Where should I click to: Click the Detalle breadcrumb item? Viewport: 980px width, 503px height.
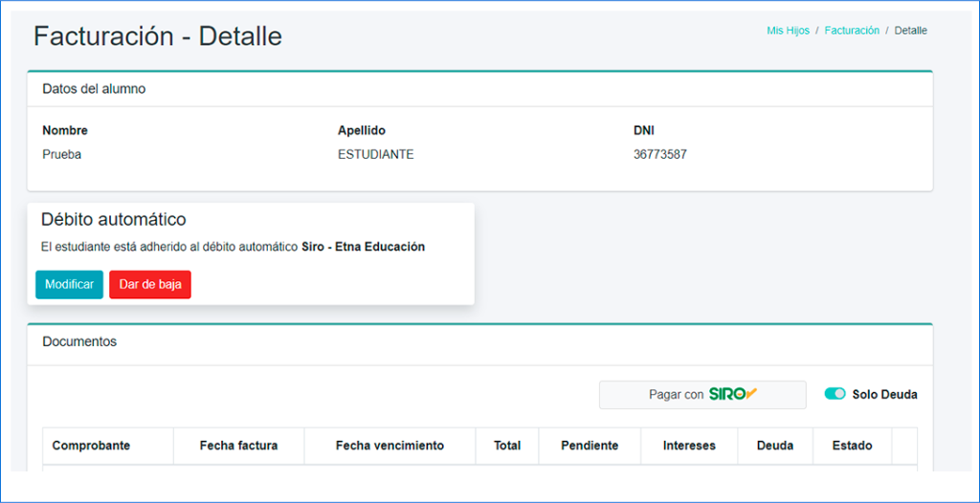910,31
